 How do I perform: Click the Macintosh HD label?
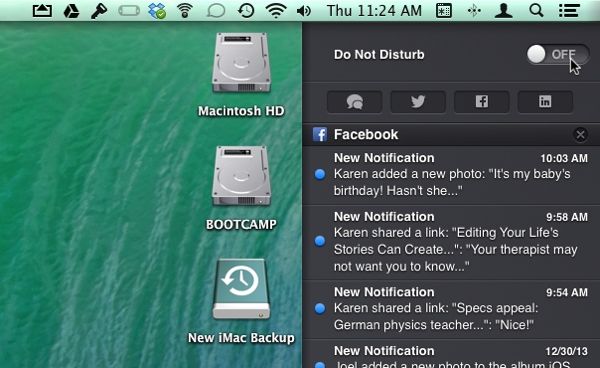pyautogui.click(x=241, y=111)
